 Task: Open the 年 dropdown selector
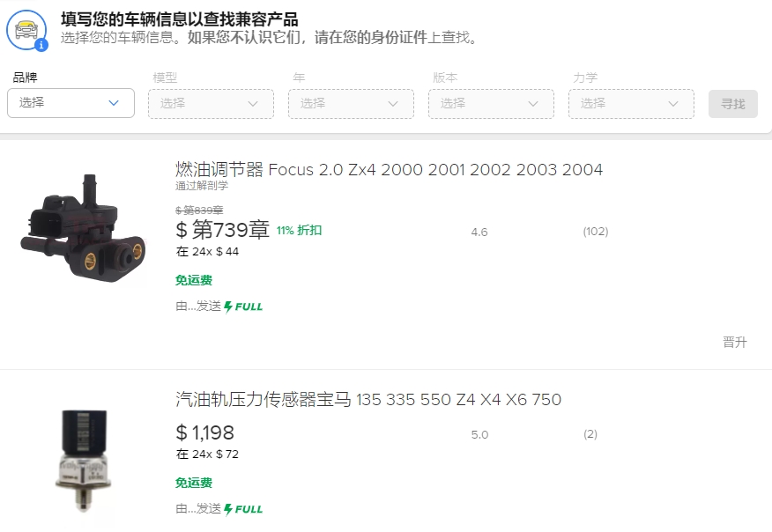[351, 103]
